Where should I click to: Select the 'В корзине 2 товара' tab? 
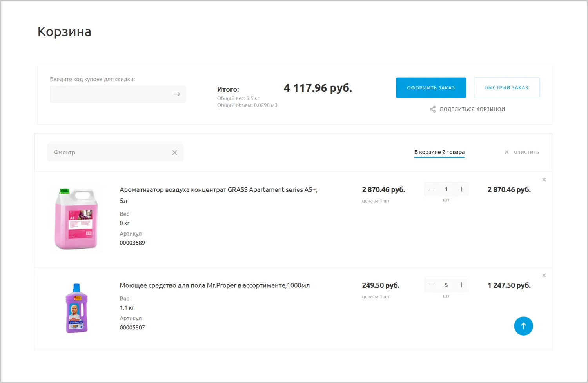pos(439,152)
